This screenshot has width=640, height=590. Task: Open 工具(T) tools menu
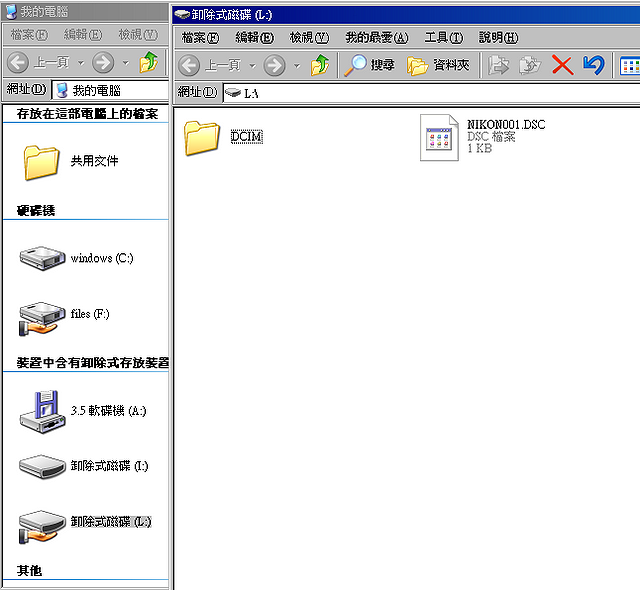click(x=444, y=38)
